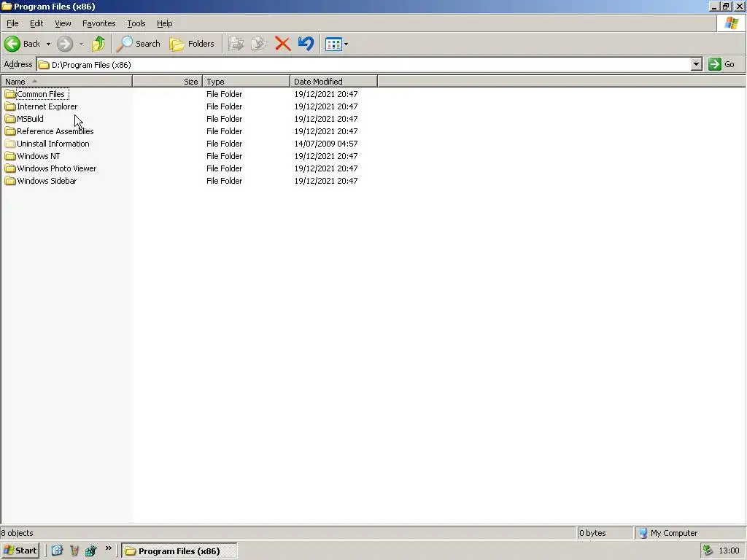Screen dimensions: 747x560
Task: Select the Internet Explorer folder icon
Action: pos(10,106)
